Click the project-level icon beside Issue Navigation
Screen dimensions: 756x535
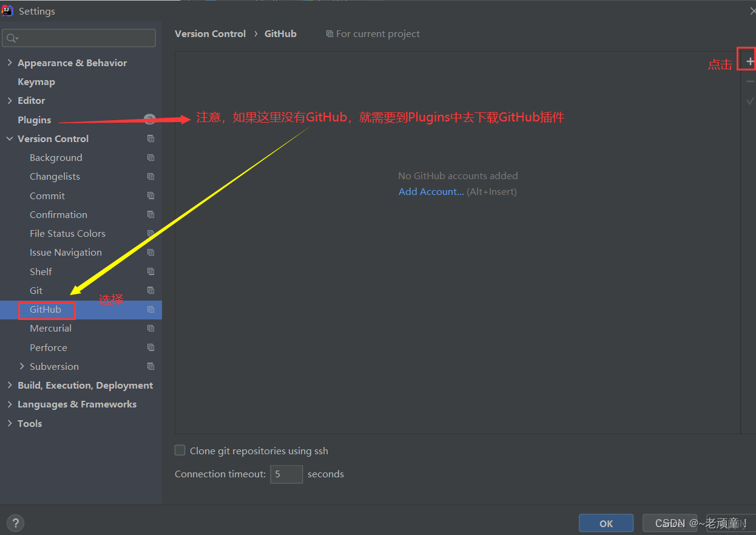pyautogui.click(x=150, y=252)
